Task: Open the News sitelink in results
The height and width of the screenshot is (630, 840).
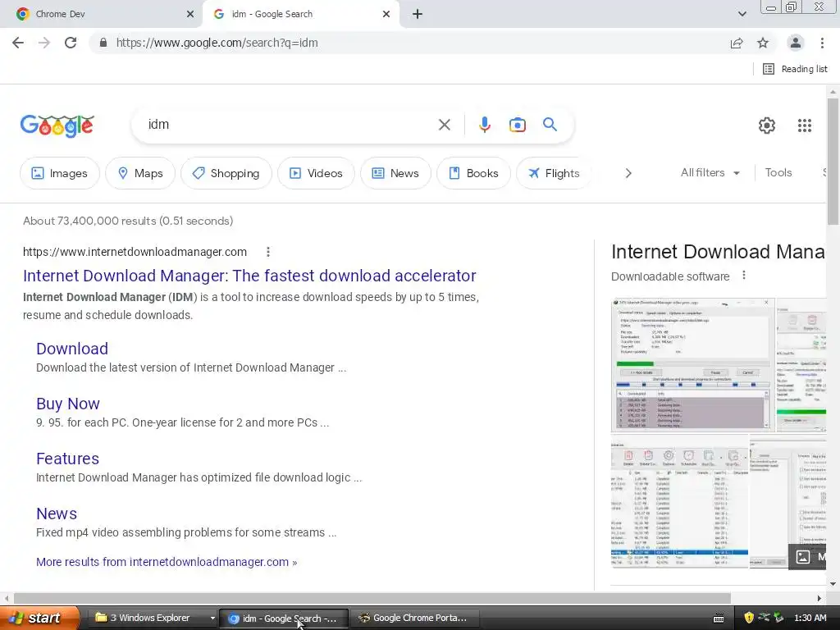Action: (57, 514)
